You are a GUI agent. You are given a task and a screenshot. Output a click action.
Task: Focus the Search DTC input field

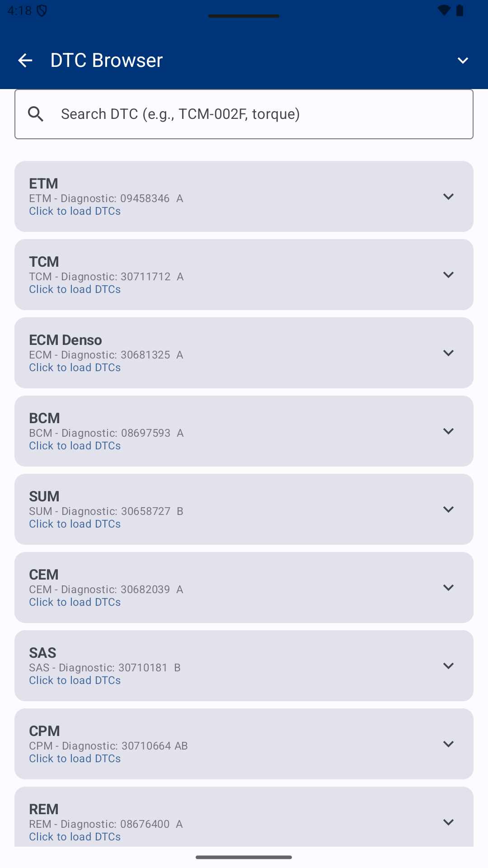pos(244,114)
